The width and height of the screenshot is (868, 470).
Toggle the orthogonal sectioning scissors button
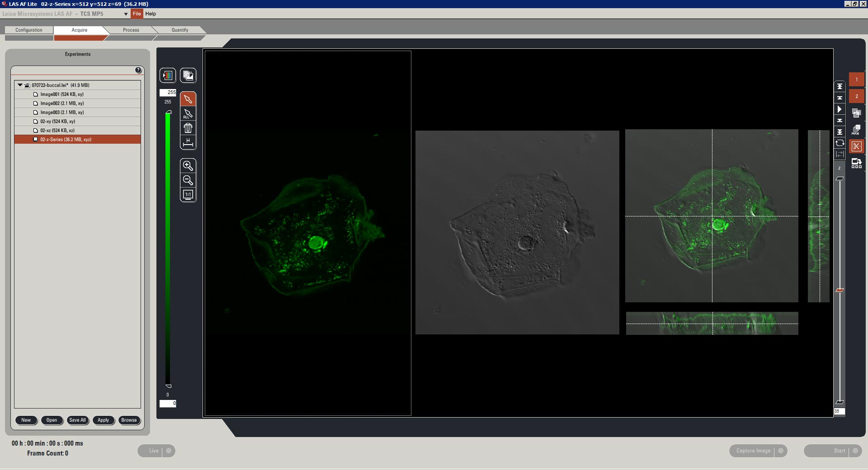coord(856,146)
